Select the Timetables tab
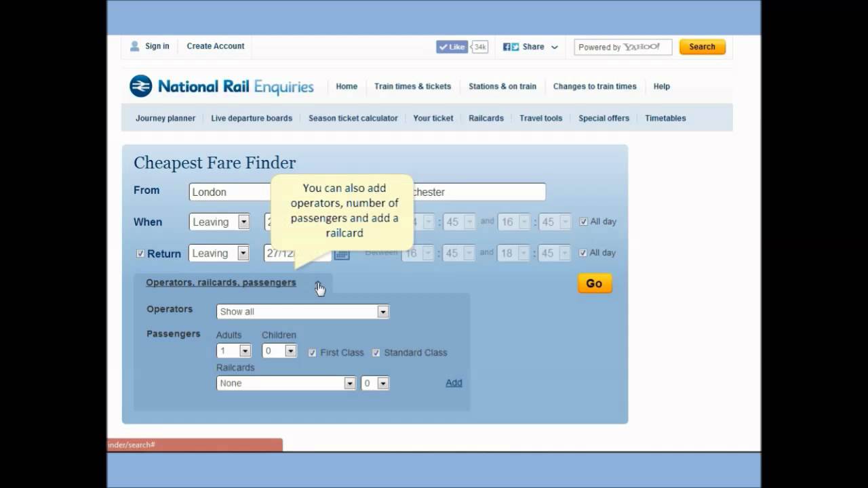The height and width of the screenshot is (488, 868). [665, 118]
